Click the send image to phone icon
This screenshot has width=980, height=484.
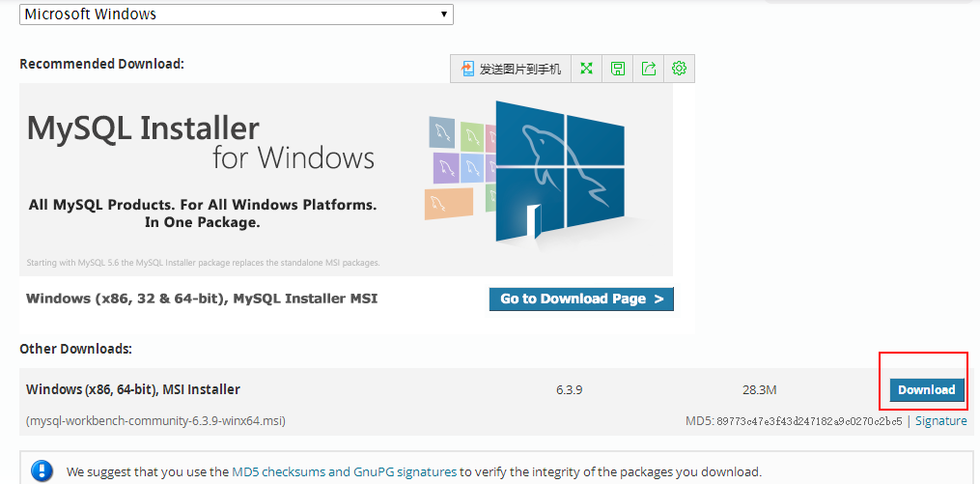pyautogui.click(x=467, y=69)
